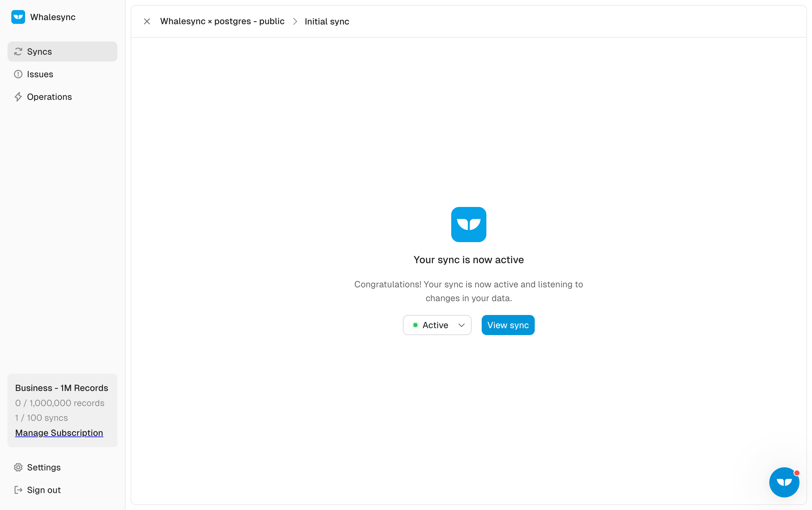Go to the Syncs menu item
This screenshot has width=812, height=510.
[x=40, y=52]
